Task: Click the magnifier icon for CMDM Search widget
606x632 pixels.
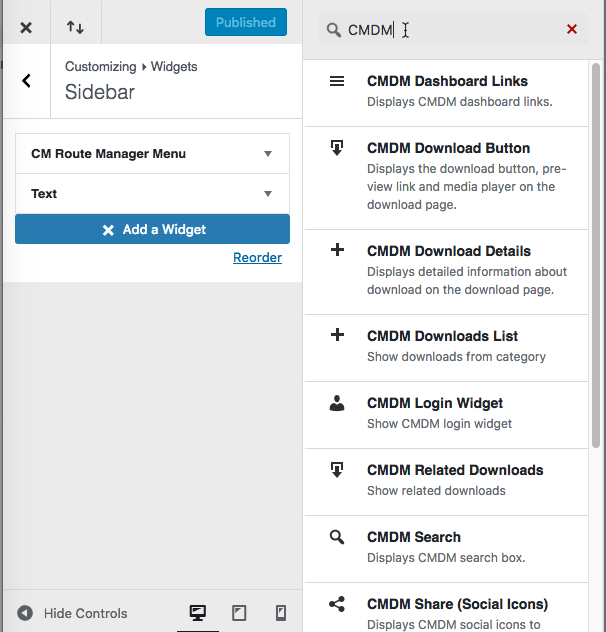Action: click(x=337, y=537)
